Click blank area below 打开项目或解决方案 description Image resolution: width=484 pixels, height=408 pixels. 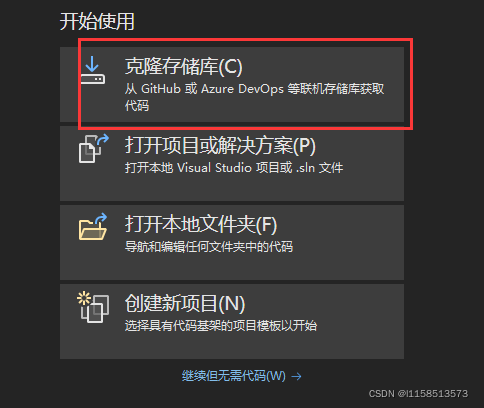[232, 188]
